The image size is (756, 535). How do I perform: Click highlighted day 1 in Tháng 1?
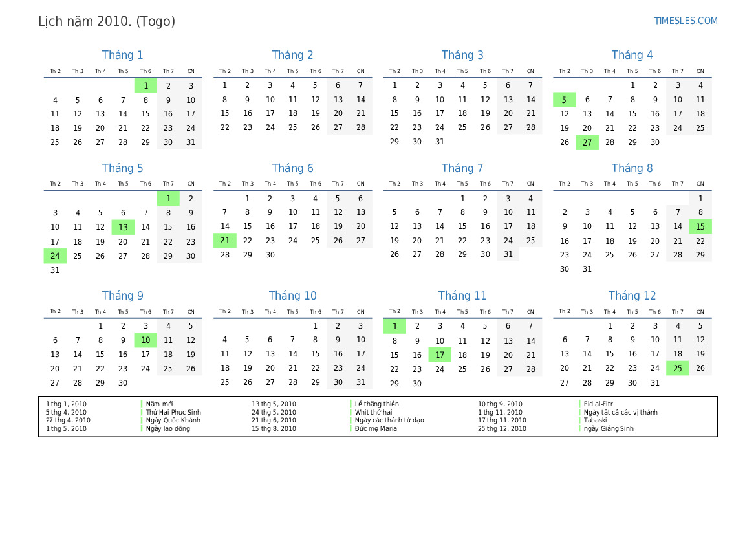146,86
